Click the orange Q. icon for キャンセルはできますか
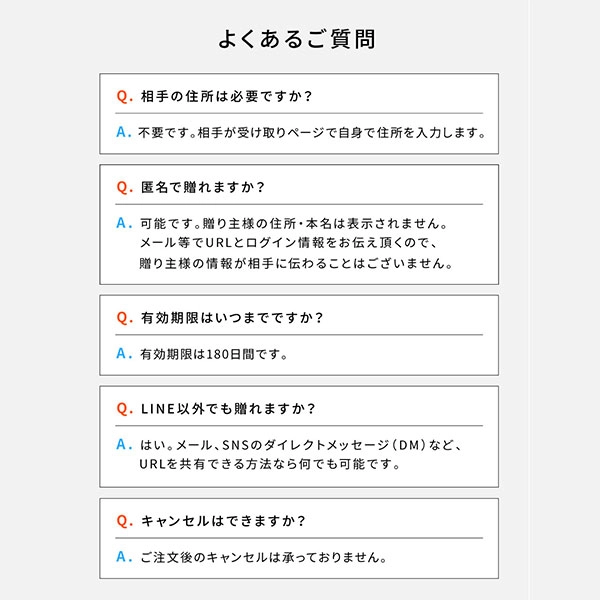The height and width of the screenshot is (600, 600). 125,521
